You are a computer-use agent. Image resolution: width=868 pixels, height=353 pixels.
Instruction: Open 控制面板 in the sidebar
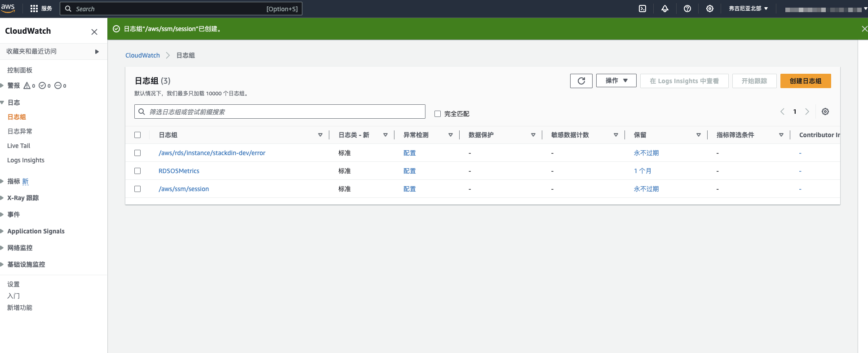click(x=20, y=70)
